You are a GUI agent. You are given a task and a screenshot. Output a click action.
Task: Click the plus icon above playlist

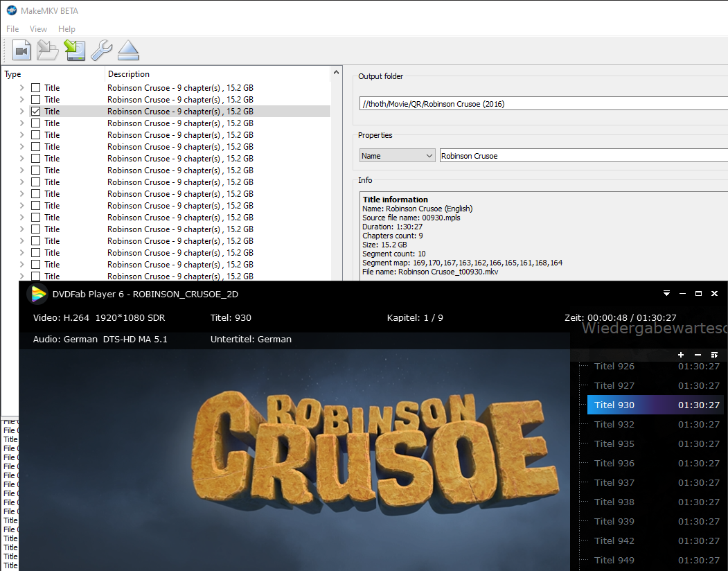pos(681,355)
